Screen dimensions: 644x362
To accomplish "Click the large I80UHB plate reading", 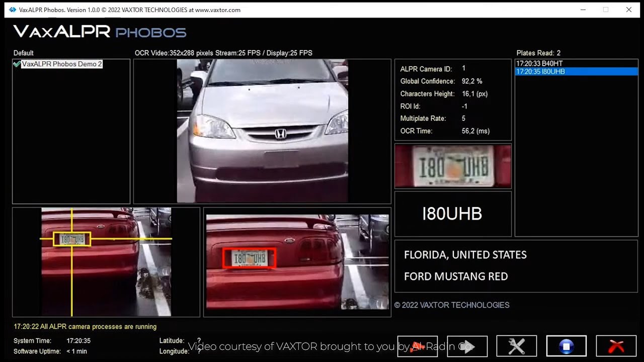I will [x=452, y=214].
